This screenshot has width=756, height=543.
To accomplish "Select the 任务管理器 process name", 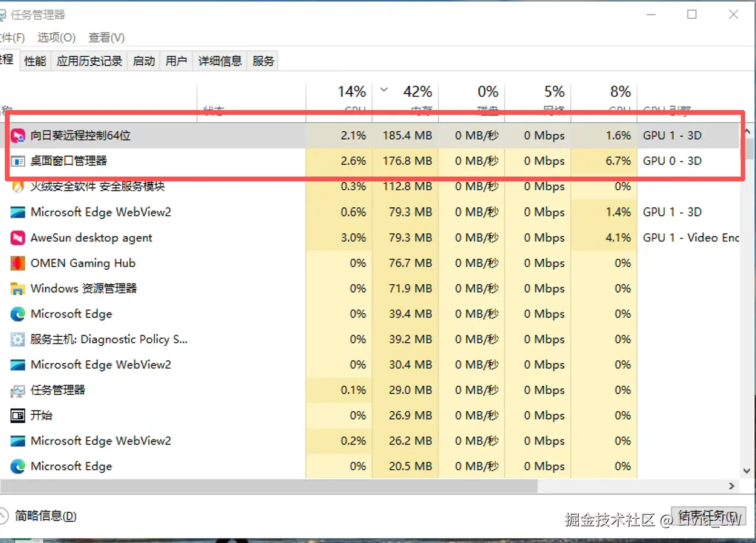I will [x=58, y=390].
